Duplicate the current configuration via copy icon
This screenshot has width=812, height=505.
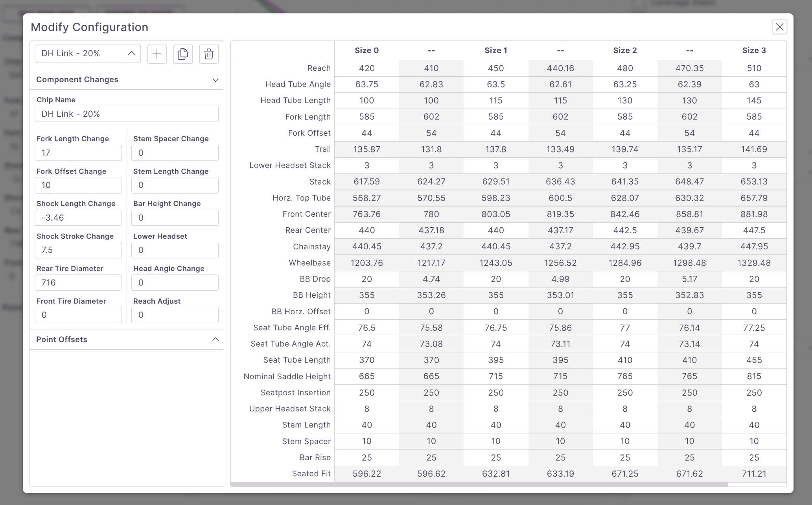pyautogui.click(x=183, y=54)
